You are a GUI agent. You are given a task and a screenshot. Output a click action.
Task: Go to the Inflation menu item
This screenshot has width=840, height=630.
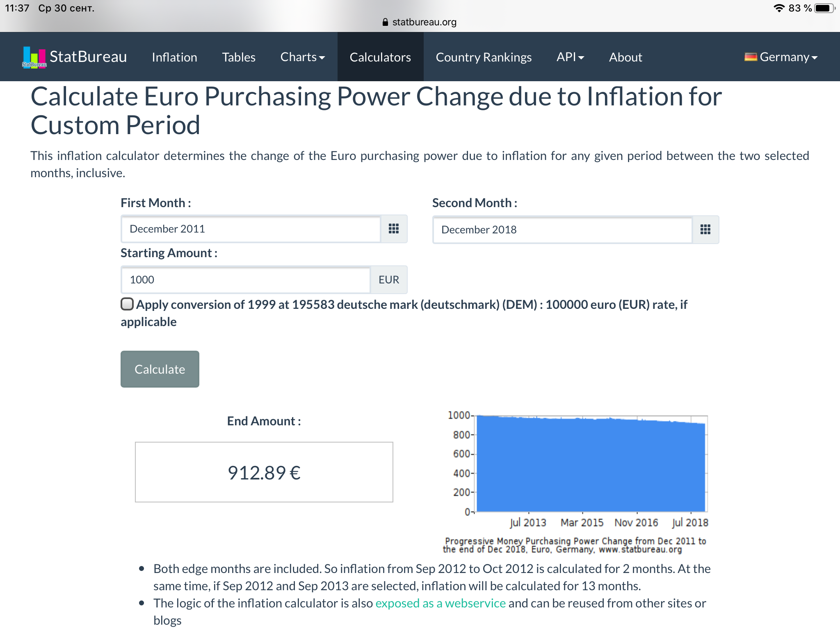coord(174,57)
